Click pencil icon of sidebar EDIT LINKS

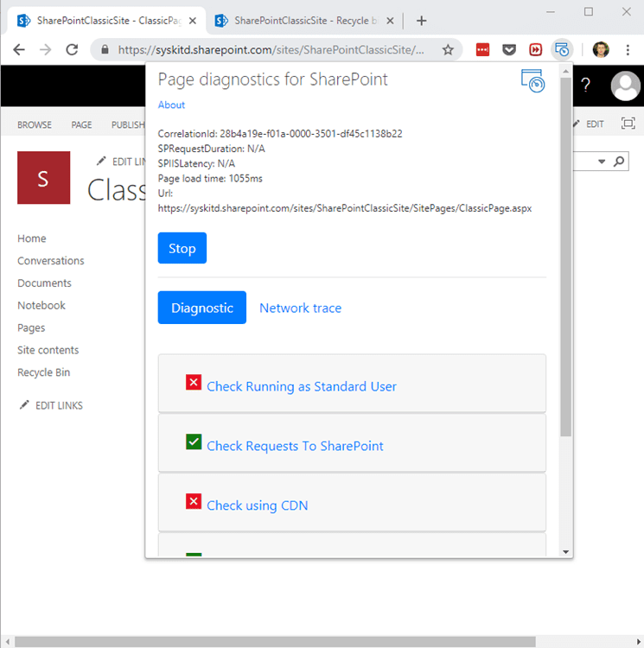[x=24, y=405]
